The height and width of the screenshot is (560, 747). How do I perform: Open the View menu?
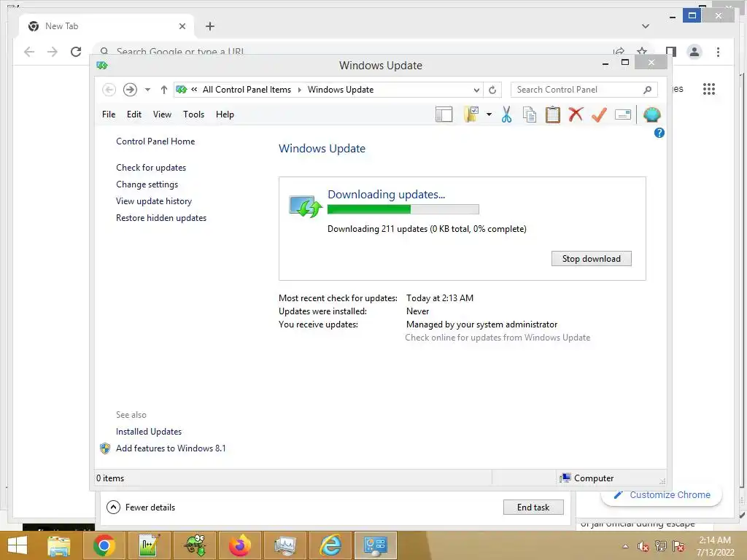pyautogui.click(x=162, y=114)
